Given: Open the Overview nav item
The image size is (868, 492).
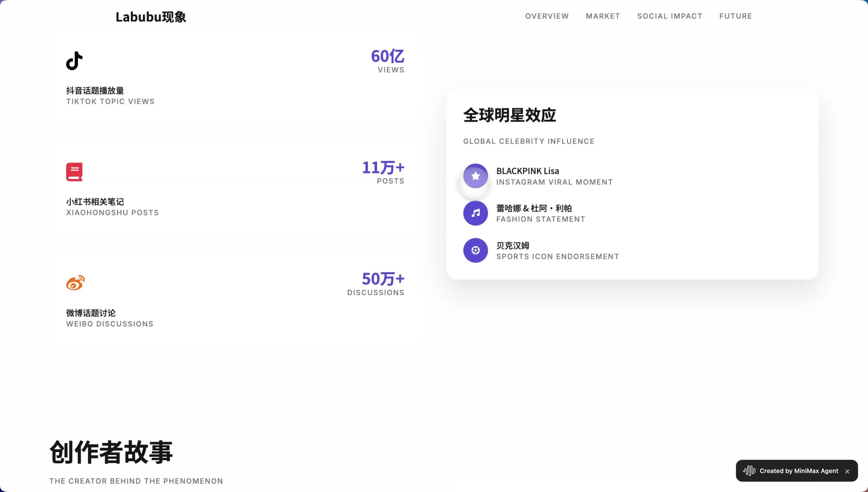Looking at the screenshot, I should [x=547, y=16].
